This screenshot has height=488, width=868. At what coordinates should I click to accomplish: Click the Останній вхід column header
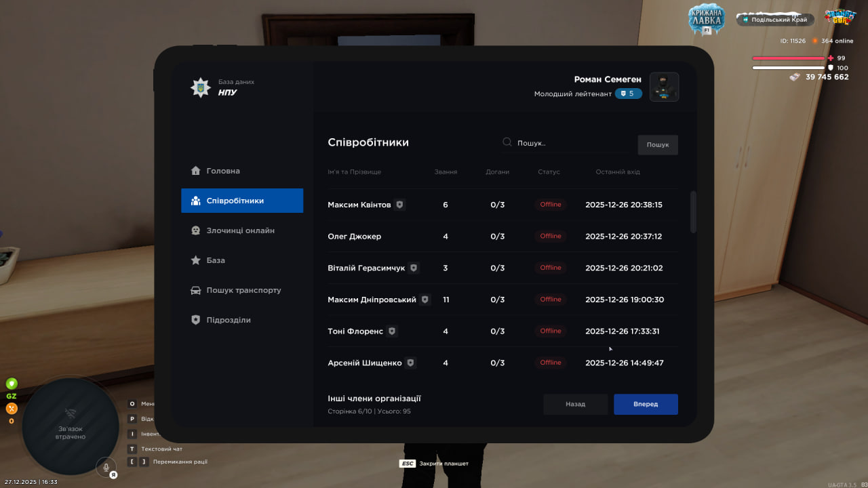coord(618,172)
